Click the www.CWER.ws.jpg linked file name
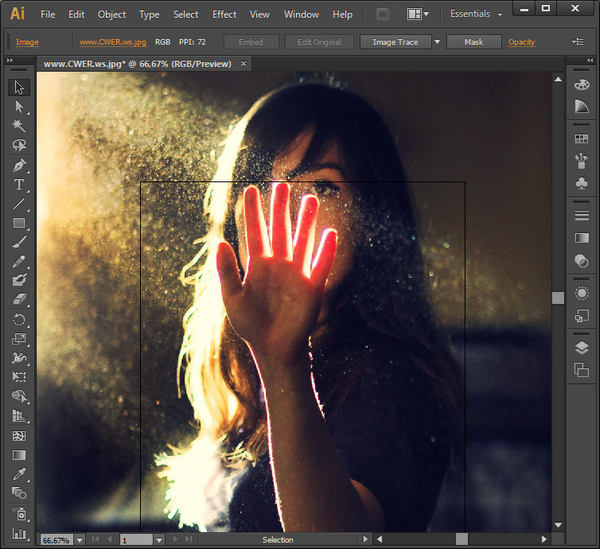This screenshot has height=549, width=600. [x=113, y=42]
